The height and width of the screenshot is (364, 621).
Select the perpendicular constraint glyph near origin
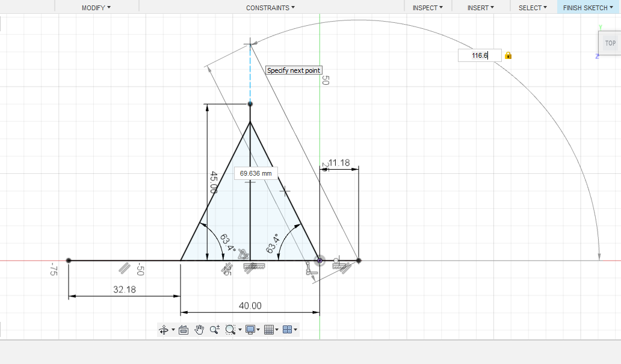311,269
